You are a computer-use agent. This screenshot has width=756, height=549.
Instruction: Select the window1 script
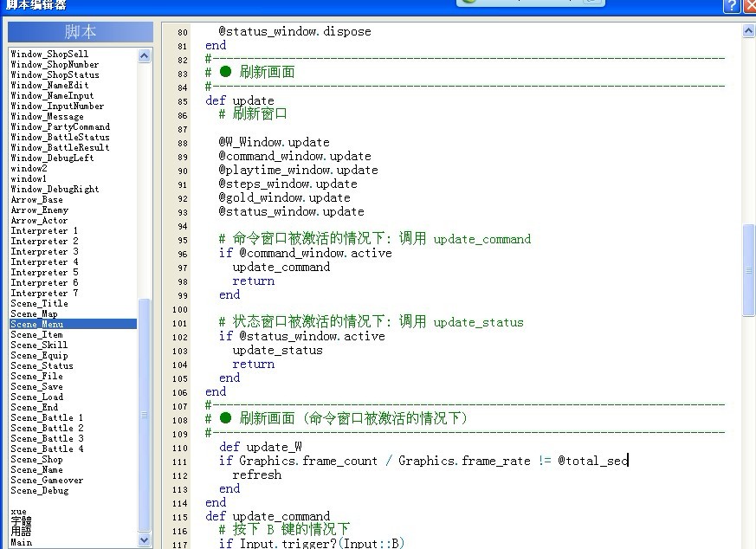(29, 179)
